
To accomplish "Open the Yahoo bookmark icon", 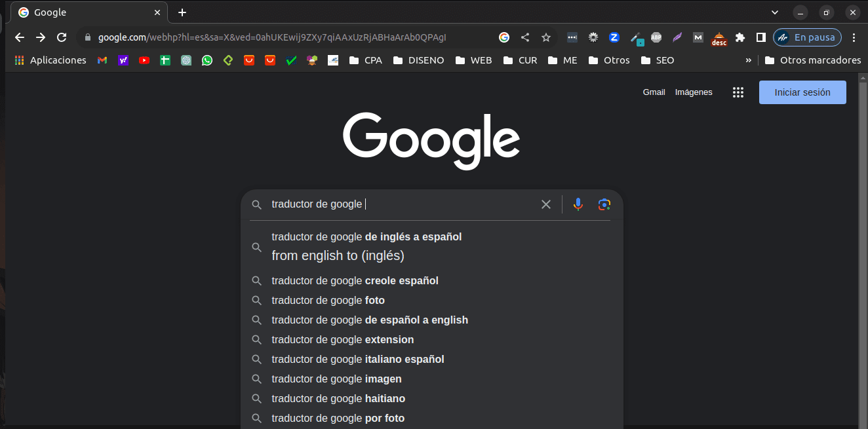I will (x=123, y=60).
